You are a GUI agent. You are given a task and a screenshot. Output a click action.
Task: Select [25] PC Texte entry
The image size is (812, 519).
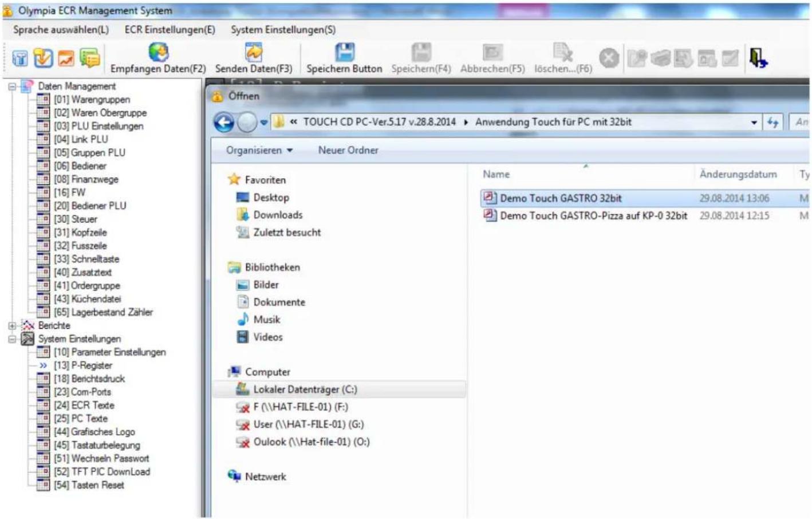(x=81, y=419)
